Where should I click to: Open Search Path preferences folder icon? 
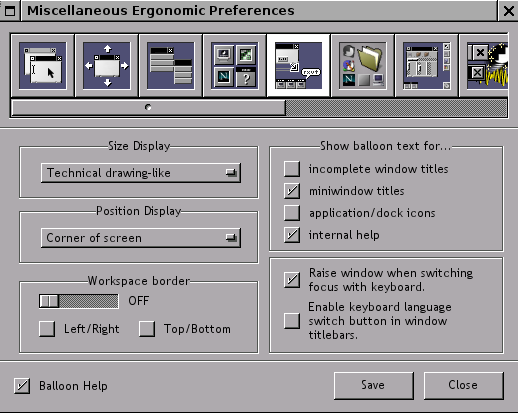(363, 65)
